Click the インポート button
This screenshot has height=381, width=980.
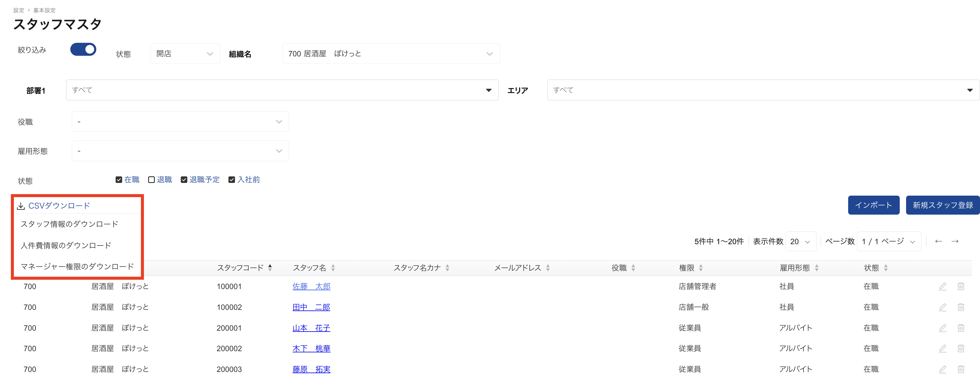[873, 205]
